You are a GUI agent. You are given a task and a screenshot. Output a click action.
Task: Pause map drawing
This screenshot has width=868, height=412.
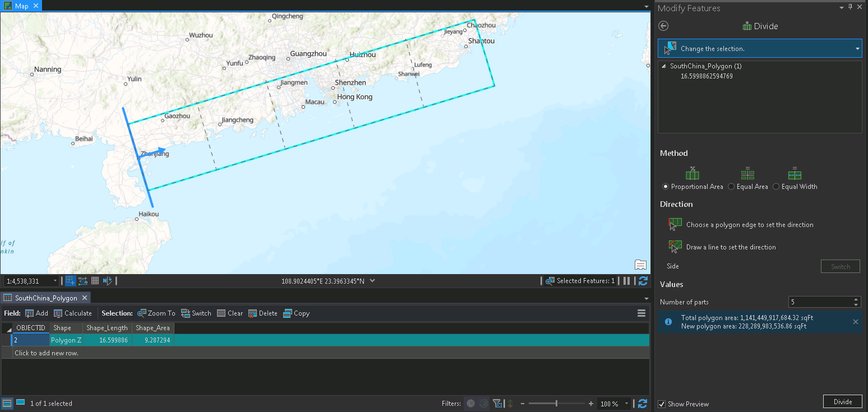pos(627,281)
